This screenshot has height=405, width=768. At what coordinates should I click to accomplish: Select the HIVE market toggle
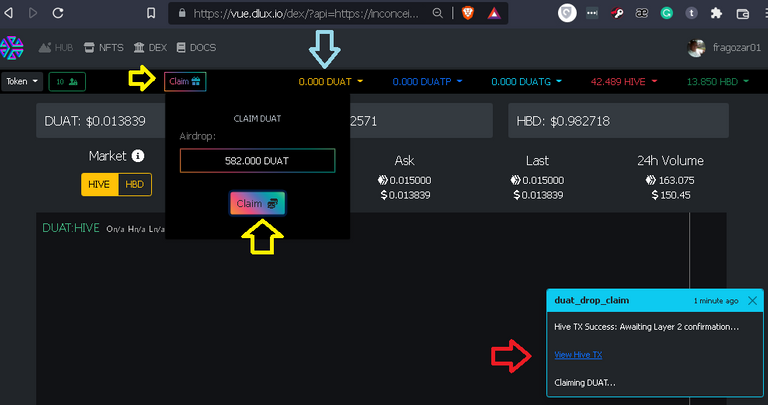99,185
